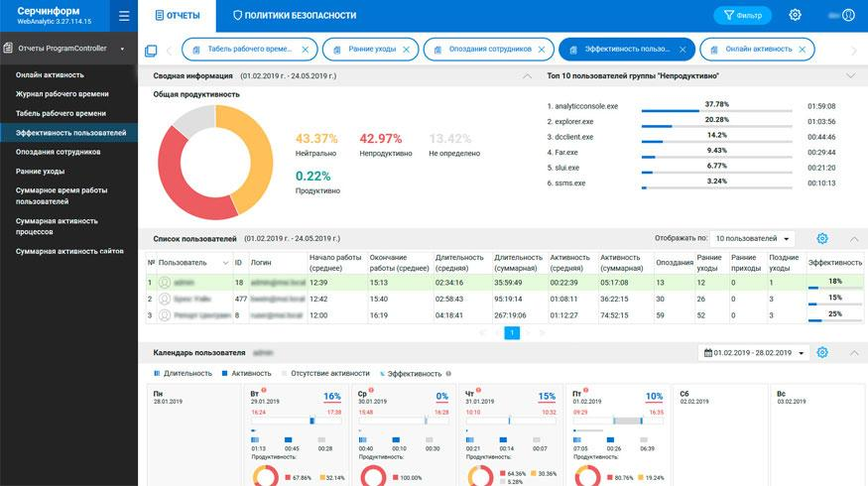Viewport: 868px width, 486px height.
Task: Open settings gear in top header
Action: click(795, 15)
